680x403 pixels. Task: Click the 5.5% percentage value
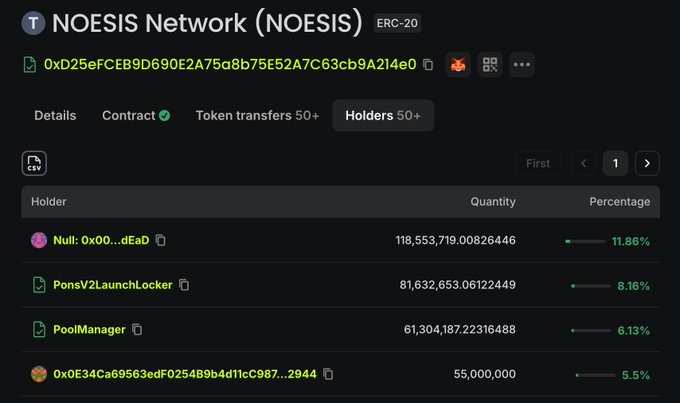636,375
